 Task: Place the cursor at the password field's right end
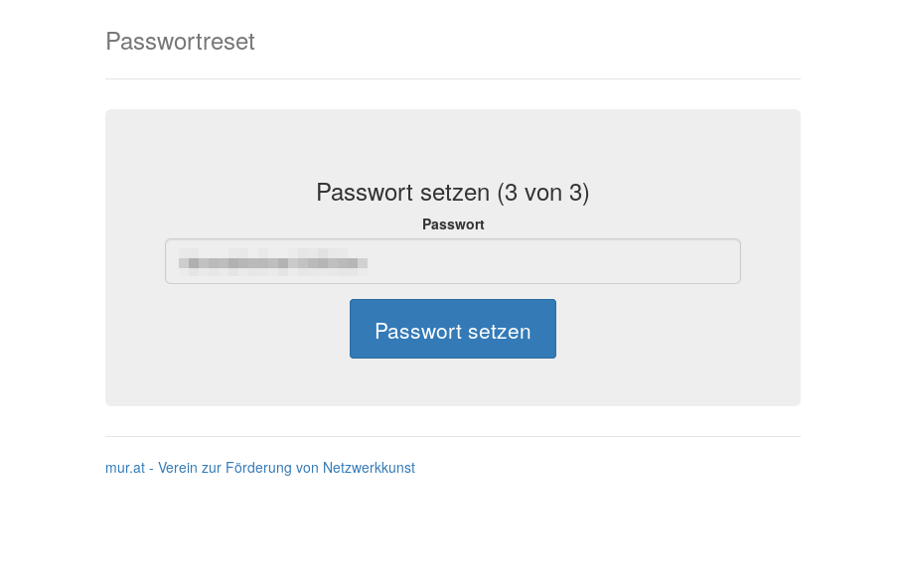click(x=725, y=261)
